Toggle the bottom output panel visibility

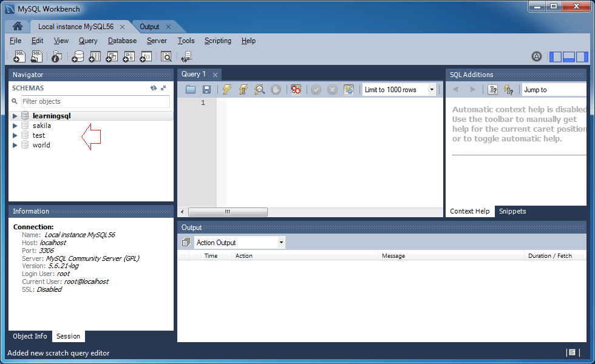pos(569,57)
